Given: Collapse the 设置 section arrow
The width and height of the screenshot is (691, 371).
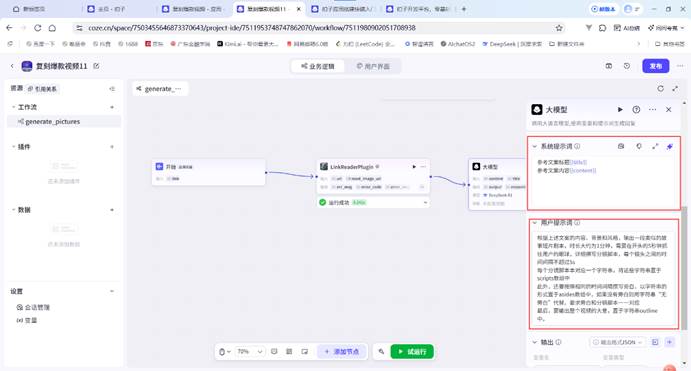Looking at the screenshot, I should 112,291.
